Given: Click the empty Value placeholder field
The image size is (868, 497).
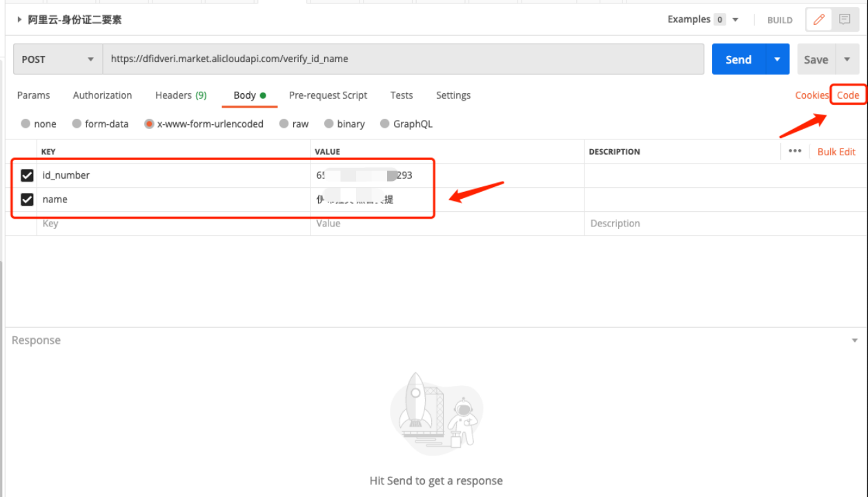Looking at the screenshot, I should pyautogui.click(x=447, y=224).
